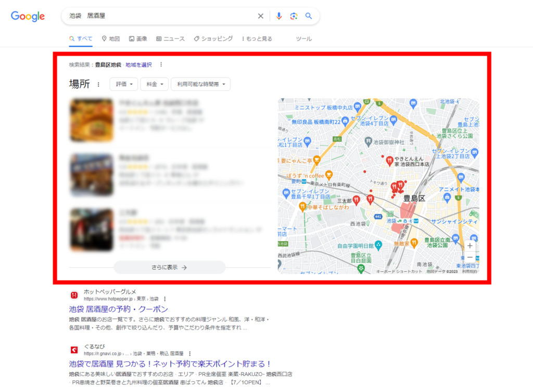Image resolution: width=533 pixels, height=392 pixels.
Task: Click the 豊島区立目白庭園 green marker
Action: coord(361,268)
